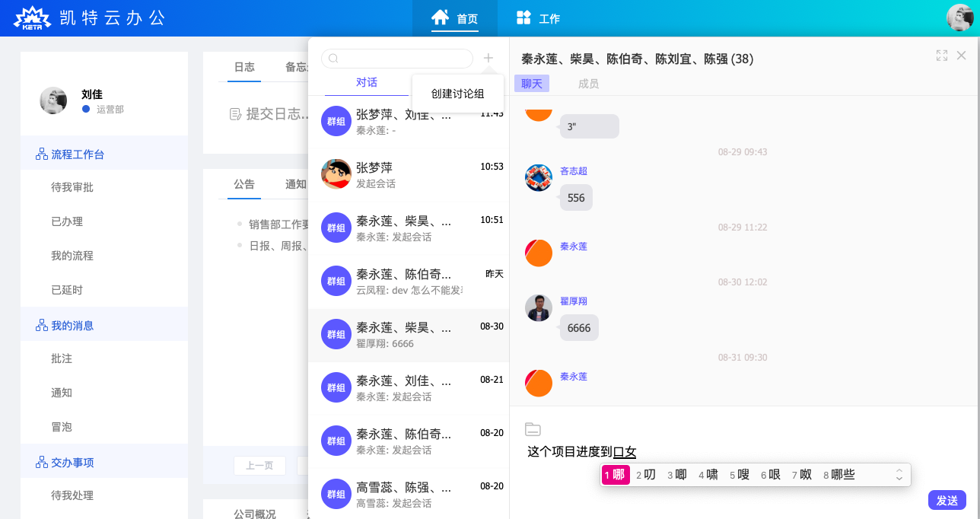The height and width of the screenshot is (519, 980).
Task: Expand the 我的消息 section
Action: tap(104, 326)
